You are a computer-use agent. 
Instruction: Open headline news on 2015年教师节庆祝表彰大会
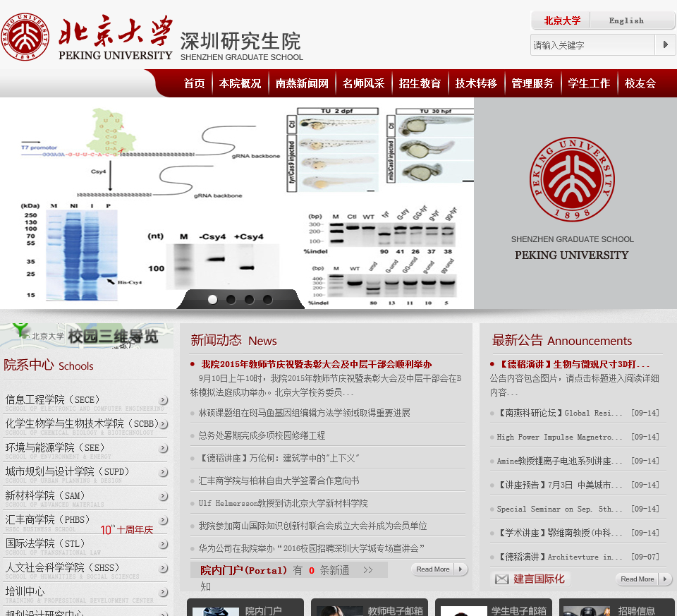point(317,364)
